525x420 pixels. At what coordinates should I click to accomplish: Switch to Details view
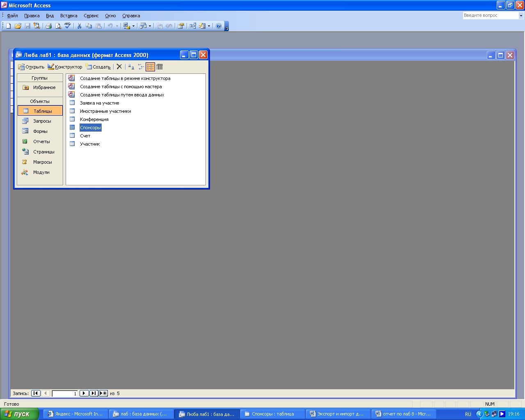[x=160, y=66]
